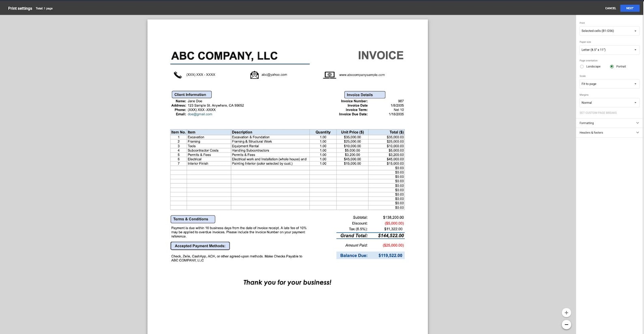The height and width of the screenshot is (334, 644).
Task: Open the Scale dropdown 'Fit to page'
Action: pos(609,84)
